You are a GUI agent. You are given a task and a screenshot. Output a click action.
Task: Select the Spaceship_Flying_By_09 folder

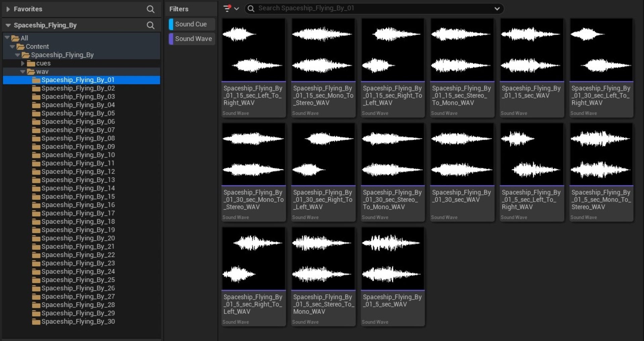(x=81, y=146)
